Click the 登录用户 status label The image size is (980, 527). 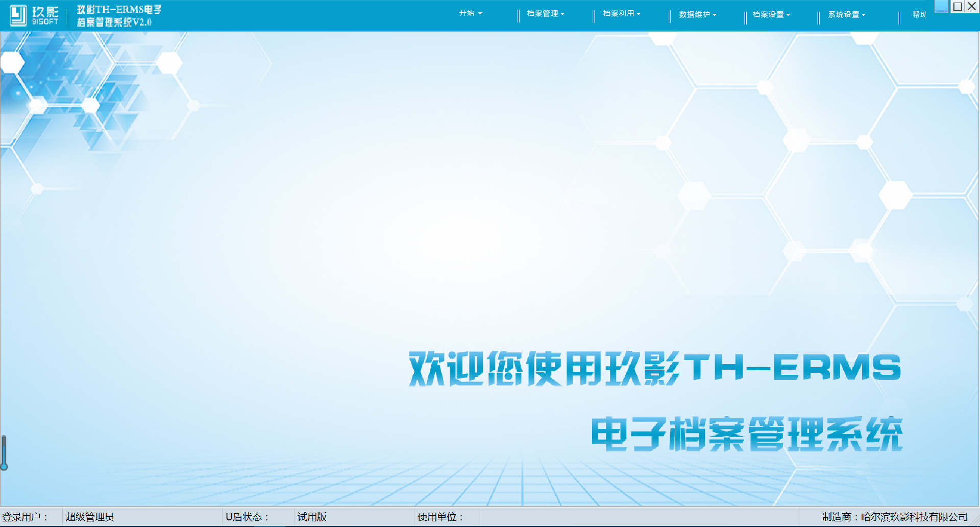tap(24, 517)
